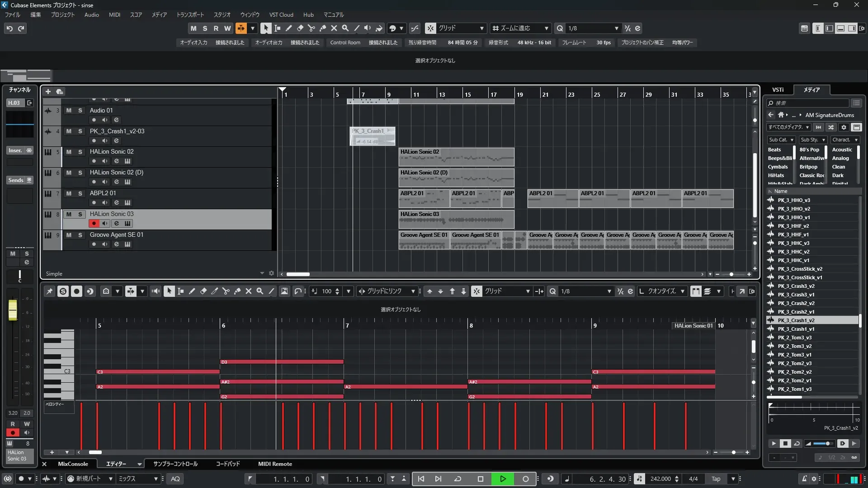Image resolution: width=868 pixels, height=488 pixels.
Task: Select the Zoom magnifier tool in main toolbar
Action: [345, 28]
